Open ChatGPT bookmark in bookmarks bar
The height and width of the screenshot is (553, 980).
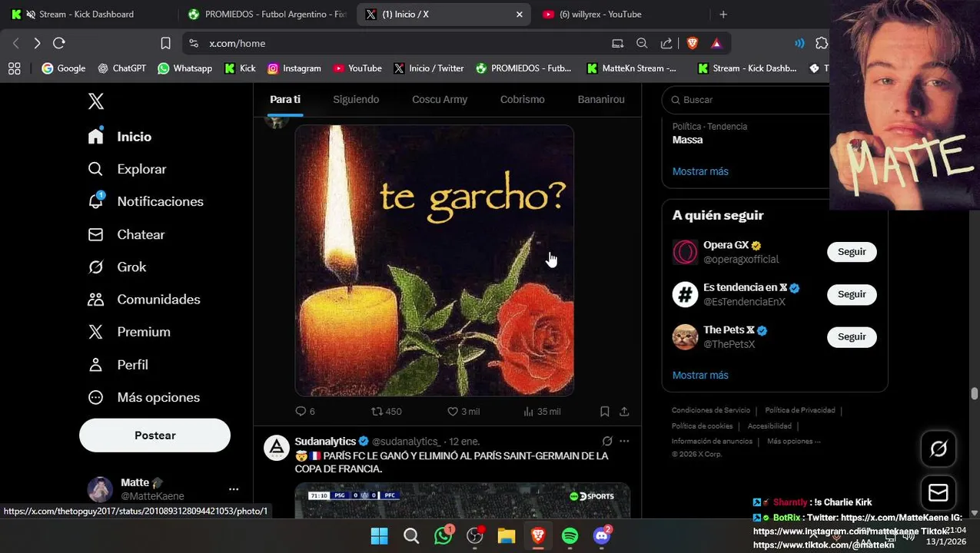pos(121,68)
